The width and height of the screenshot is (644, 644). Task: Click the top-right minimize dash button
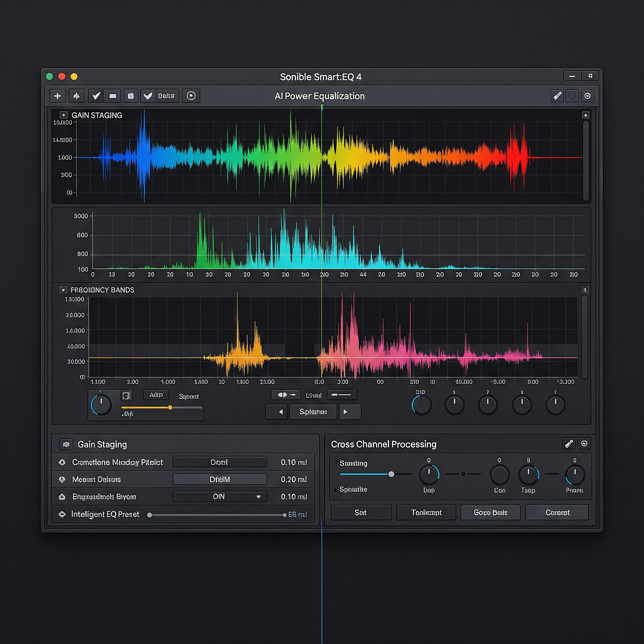click(572, 76)
